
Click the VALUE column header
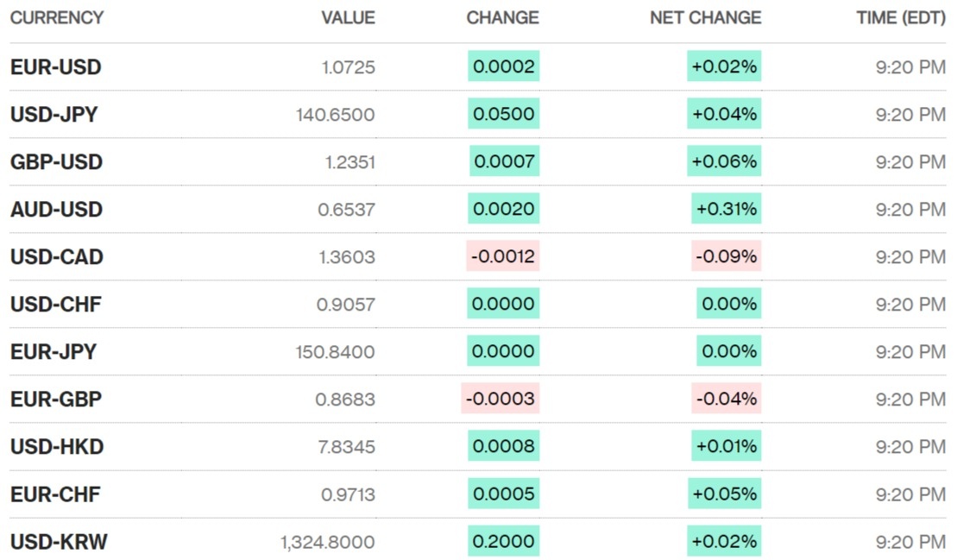[x=348, y=17]
